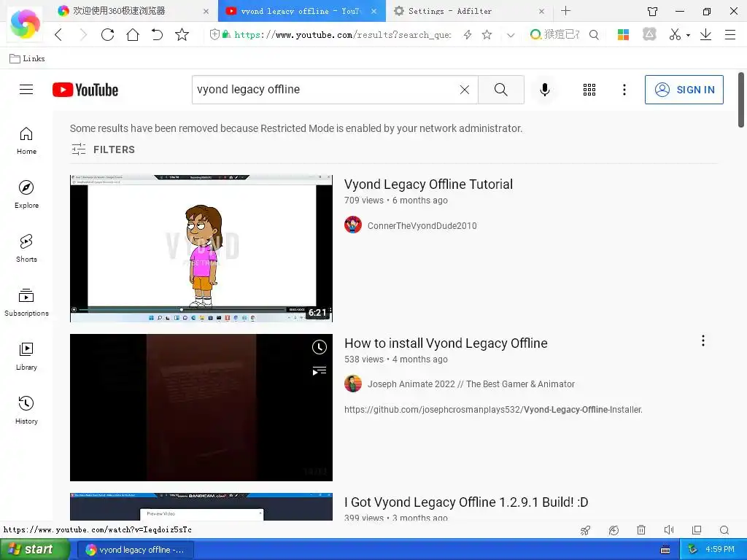This screenshot has width=747, height=560.
Task: Click the undo restore-tab arrow icon
Action: [157, 34]
